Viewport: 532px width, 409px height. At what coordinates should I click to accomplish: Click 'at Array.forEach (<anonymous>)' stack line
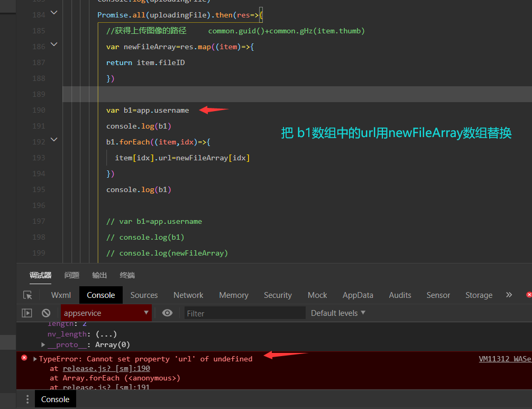pos(115,378)
